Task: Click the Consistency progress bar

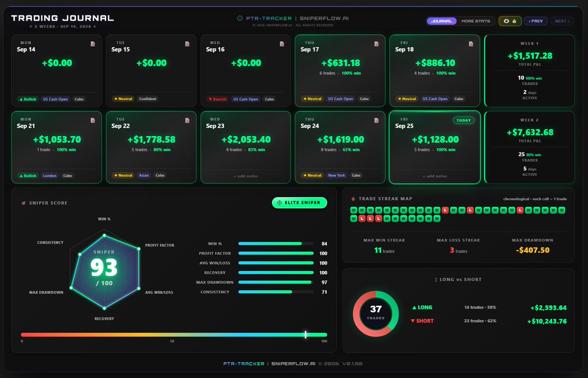Action: click(x=276, y=292)
